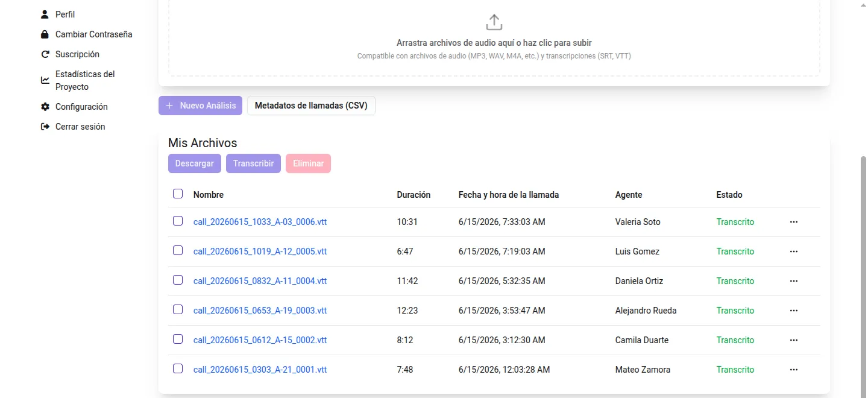The image size is (868, 398).
Task: Click the chart icon for Estadísticas del Proyecto
Action: [x=45, y=80]
